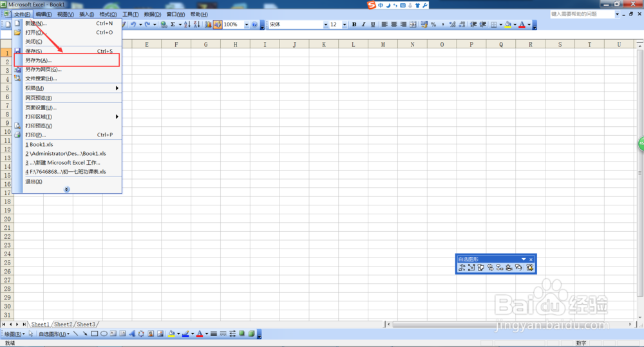Click the Shadow Style icon in drawing toolbar

click(x=241, y=334)
